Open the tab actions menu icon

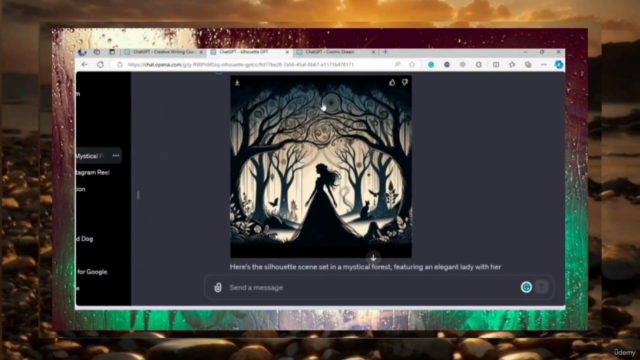click(112, 52)
